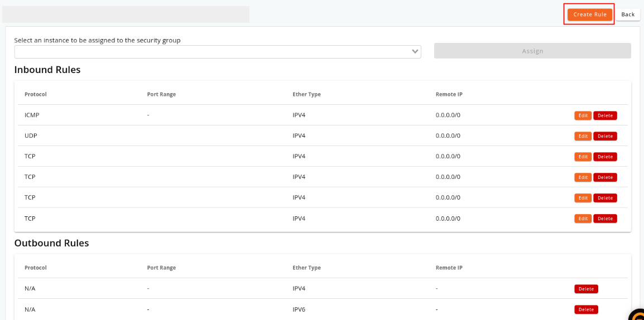This screenshot has width=644, height=320.
Task: Delete the IPV6 outbound rule
Action: 586,309
